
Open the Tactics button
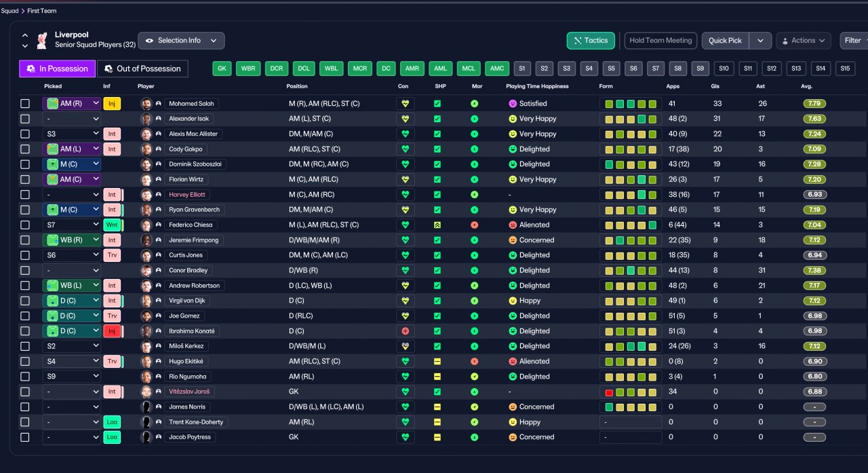(x=591, y=41)
